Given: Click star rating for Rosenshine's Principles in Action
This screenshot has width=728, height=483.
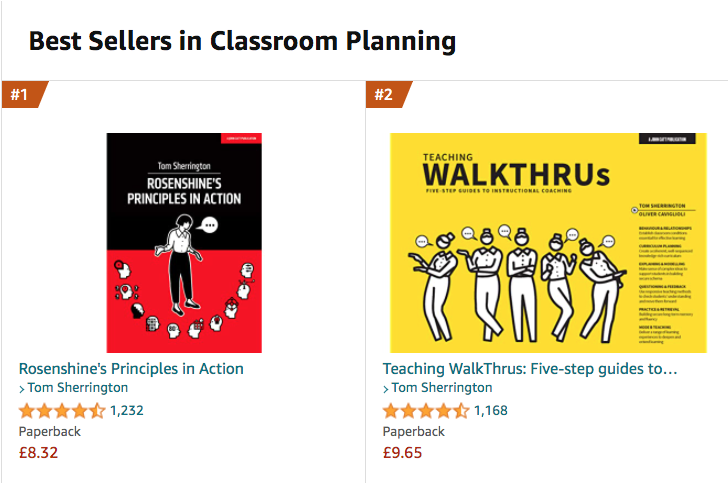Looking at the screenshot, I should pos(62,410).
